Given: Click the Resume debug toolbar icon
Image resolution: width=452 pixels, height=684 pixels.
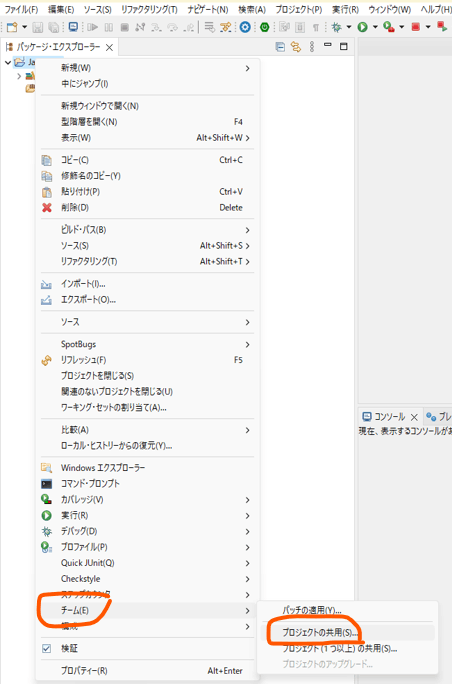Looking at the screenshot, I should pos(92,27).
